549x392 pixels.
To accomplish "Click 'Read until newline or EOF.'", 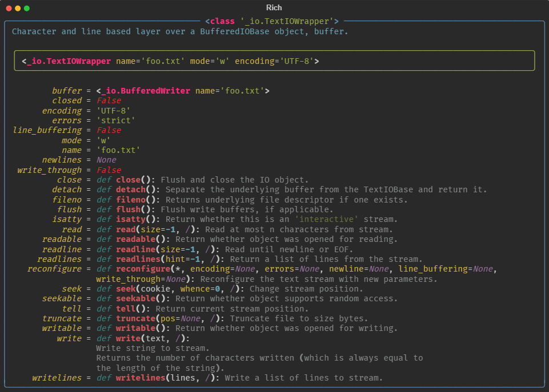I will tap(289, 250).
